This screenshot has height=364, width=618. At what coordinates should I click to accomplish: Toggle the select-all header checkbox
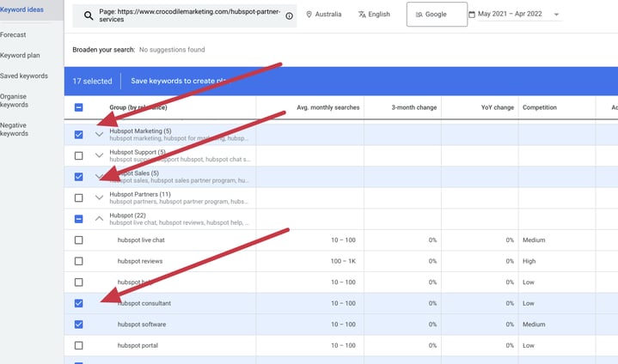tap(79, 107)
